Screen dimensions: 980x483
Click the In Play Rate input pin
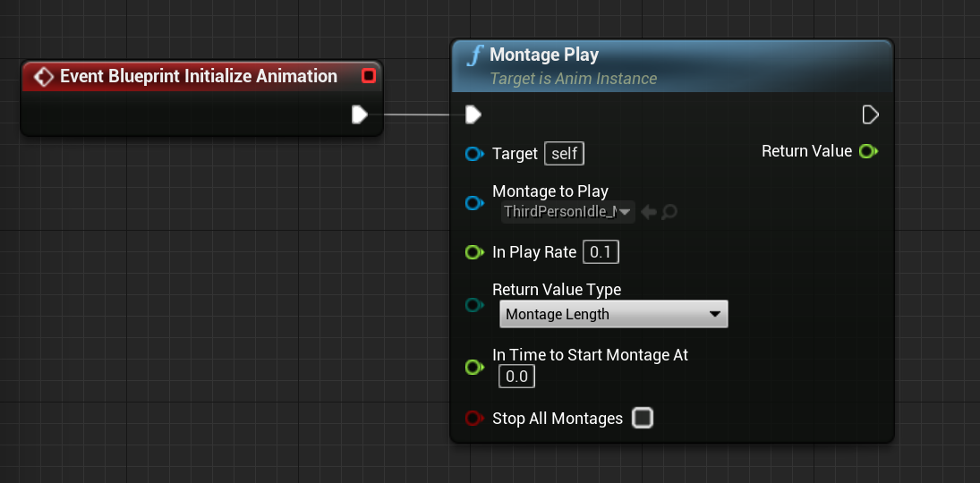tap(474, 252)
